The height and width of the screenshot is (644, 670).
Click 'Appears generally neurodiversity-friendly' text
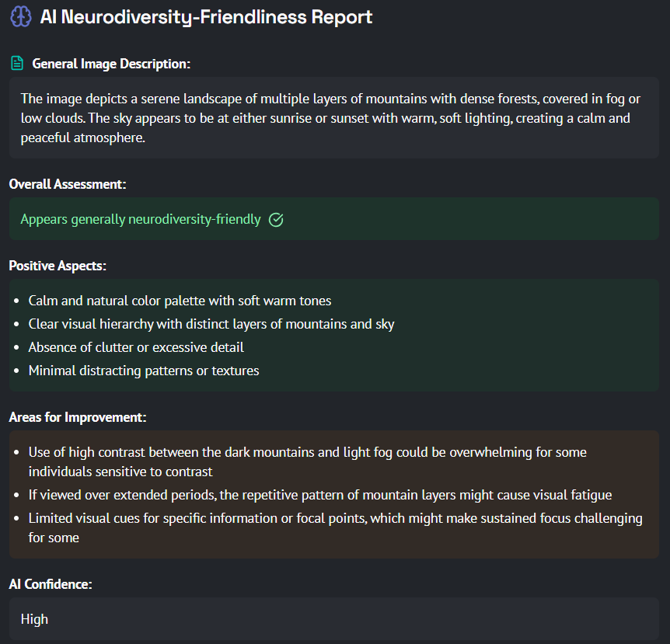tap(141, 219)
